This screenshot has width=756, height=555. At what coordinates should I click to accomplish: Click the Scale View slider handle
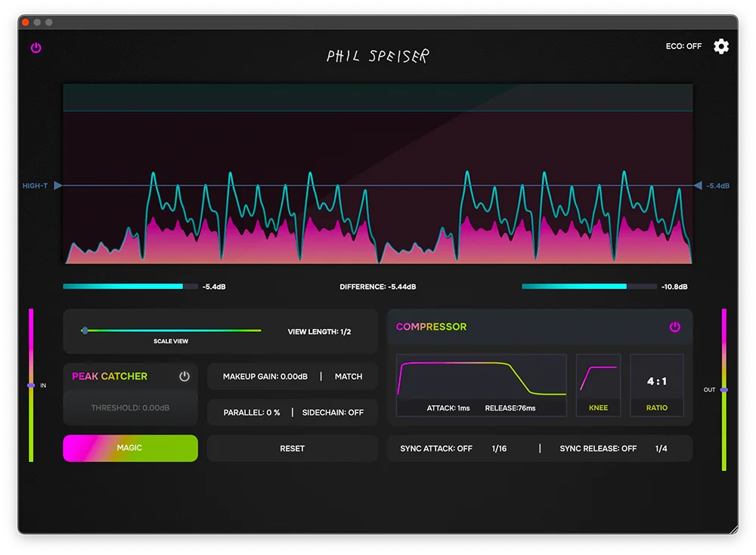point(85,330)
